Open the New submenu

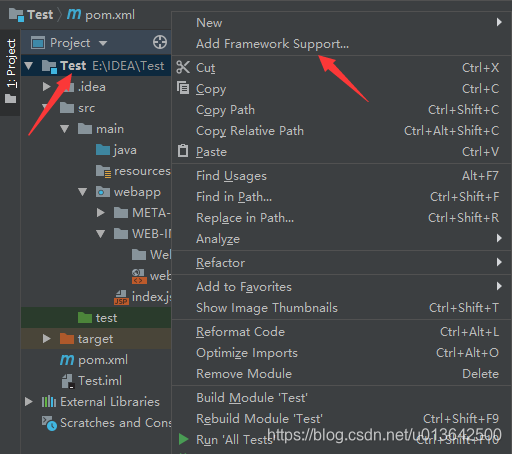341,23
